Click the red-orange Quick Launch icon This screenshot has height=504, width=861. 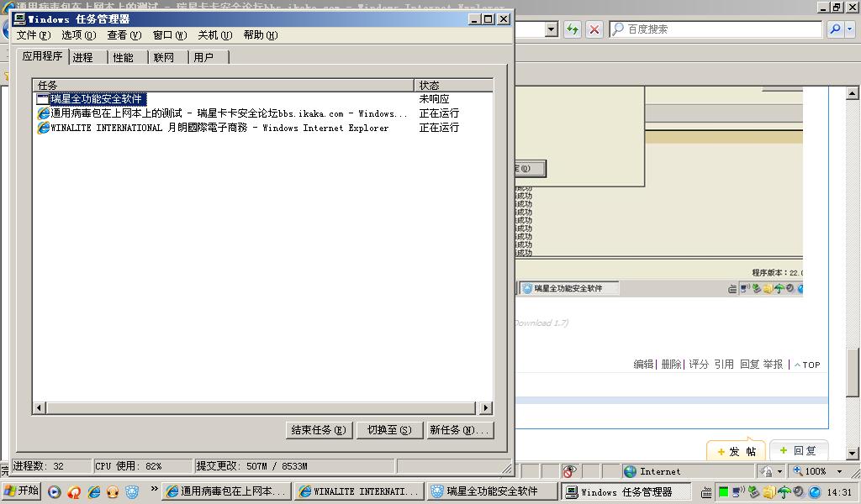(74, 492)
